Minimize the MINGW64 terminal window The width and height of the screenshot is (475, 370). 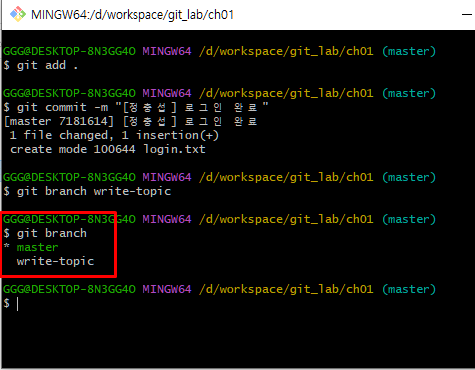coord(467,14)
